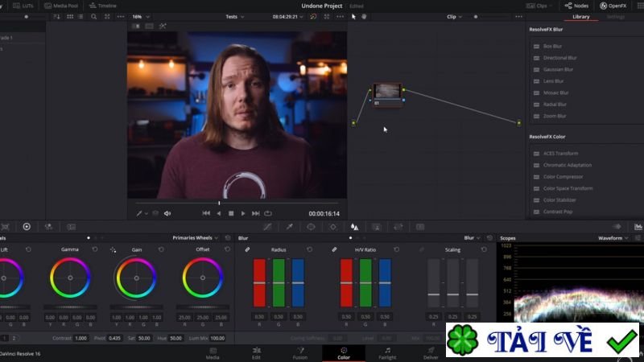The image size is (644, 362).
Task: Switch to the Library tab
Action: coord(580,16)
